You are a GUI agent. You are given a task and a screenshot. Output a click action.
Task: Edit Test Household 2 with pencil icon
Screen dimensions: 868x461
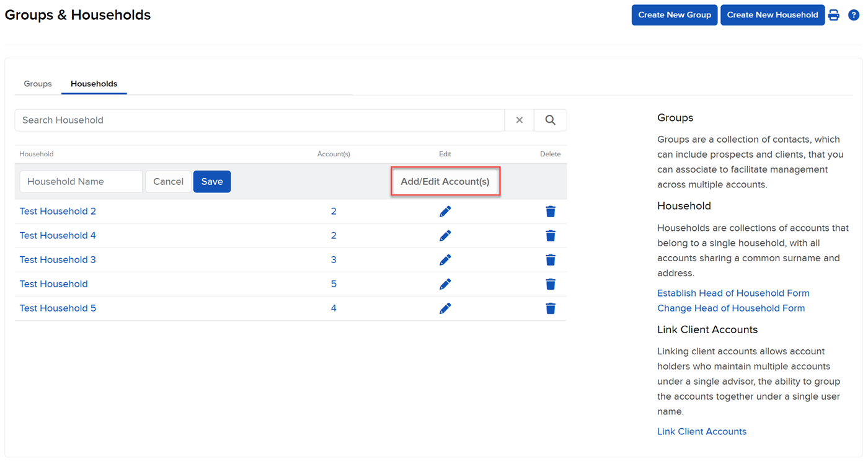click(x=445, y=212)
